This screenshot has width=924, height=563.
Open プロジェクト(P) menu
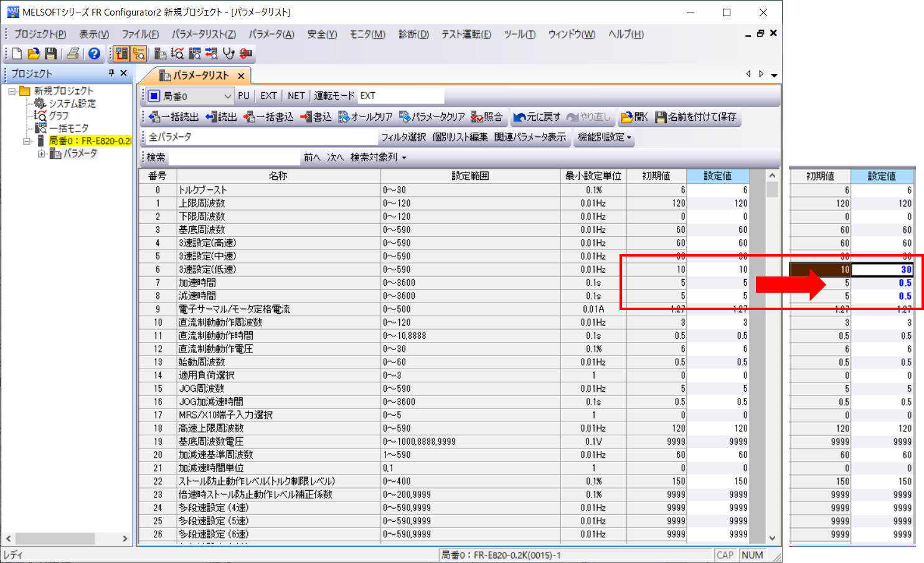[40, 34]
